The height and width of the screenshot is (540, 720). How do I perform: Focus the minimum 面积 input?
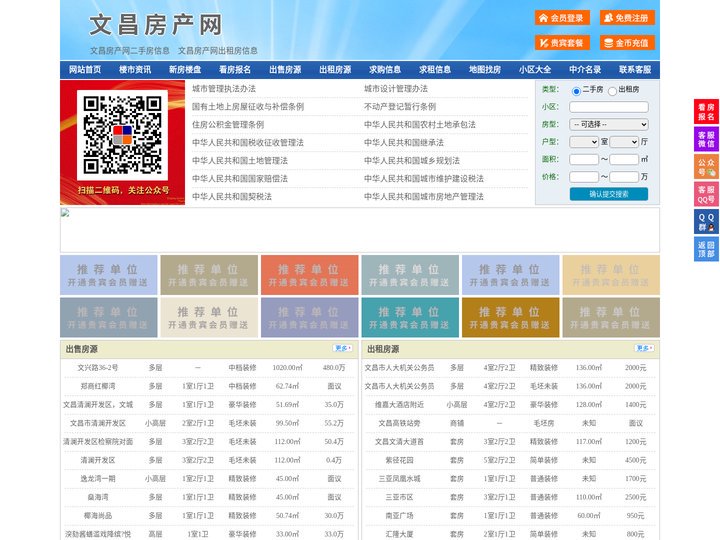click(584, 159)
